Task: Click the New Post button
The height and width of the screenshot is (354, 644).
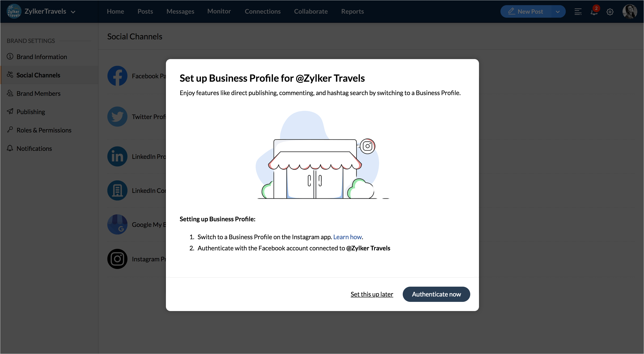Action: point(526,11)
